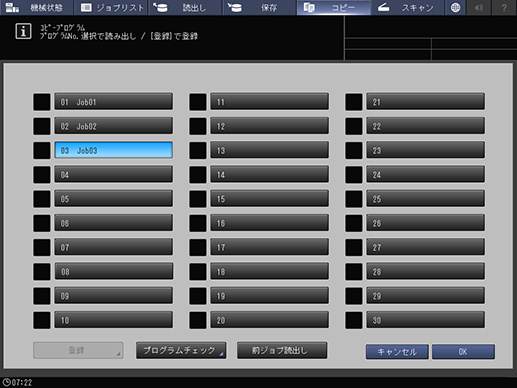Click the clock icon at bottom left
The image size is (517, 388).
point(6,382)
